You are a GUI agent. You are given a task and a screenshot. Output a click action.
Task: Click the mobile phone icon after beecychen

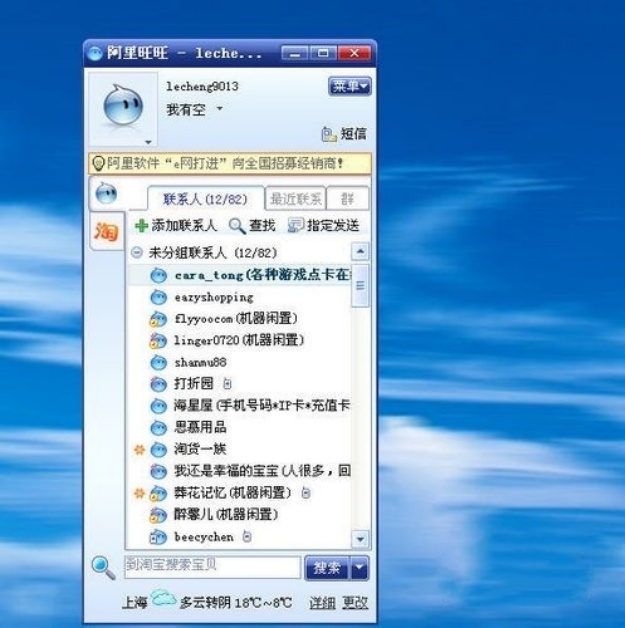click(247, 536)
